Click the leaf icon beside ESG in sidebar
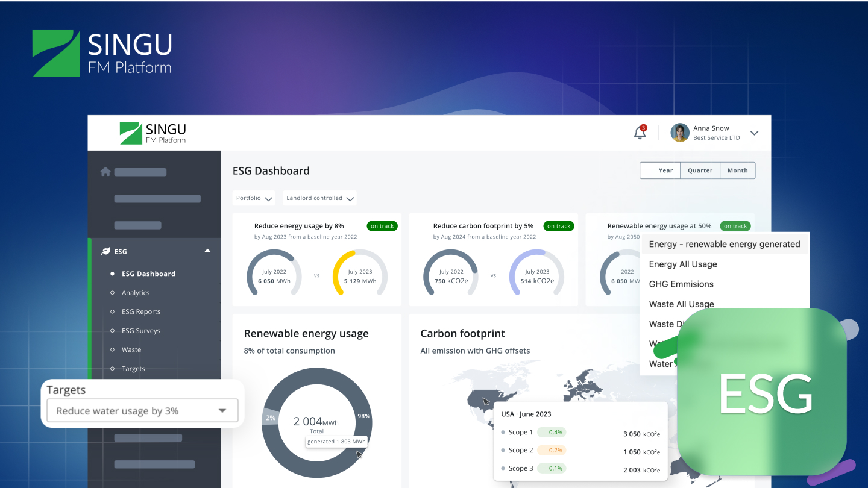Viewport: 868px width, 488px height. coord(105,251)
